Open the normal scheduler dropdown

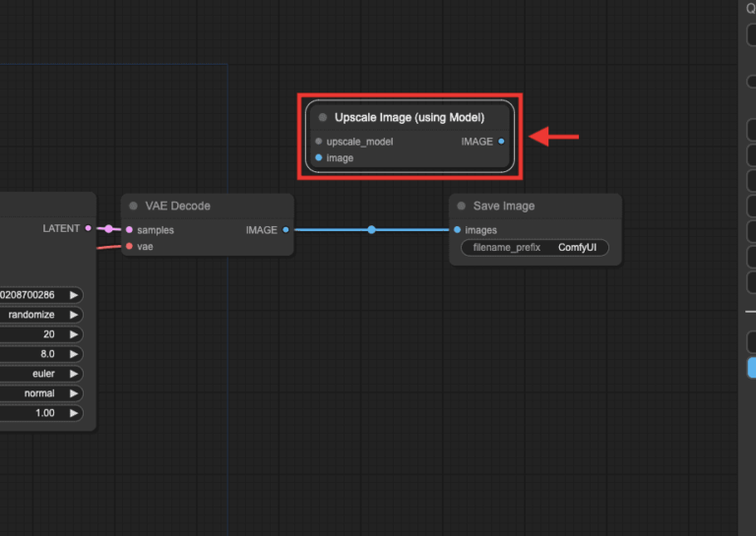pyautogui.click(x=39, y=393)
